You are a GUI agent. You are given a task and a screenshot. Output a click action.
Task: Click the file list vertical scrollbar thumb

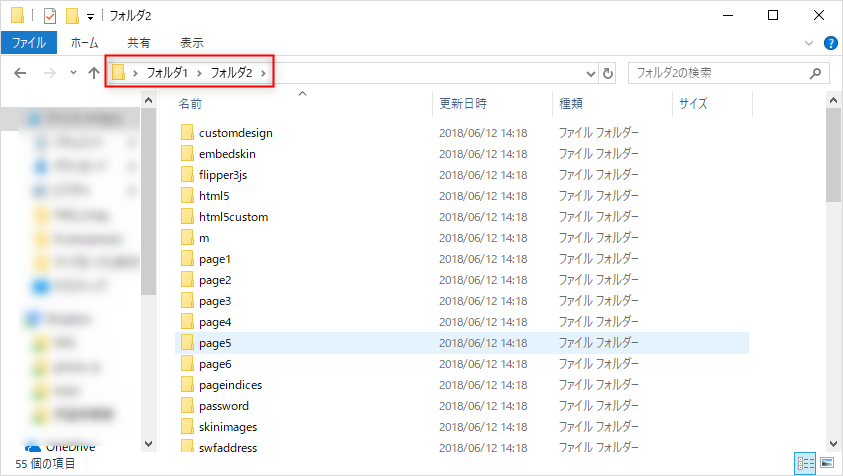833,155
